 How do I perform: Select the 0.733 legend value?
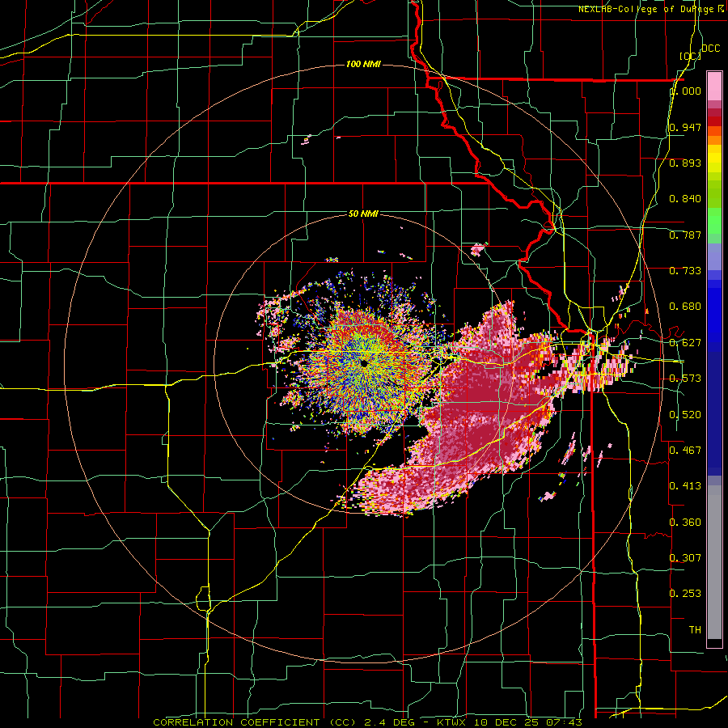point(685,271)
